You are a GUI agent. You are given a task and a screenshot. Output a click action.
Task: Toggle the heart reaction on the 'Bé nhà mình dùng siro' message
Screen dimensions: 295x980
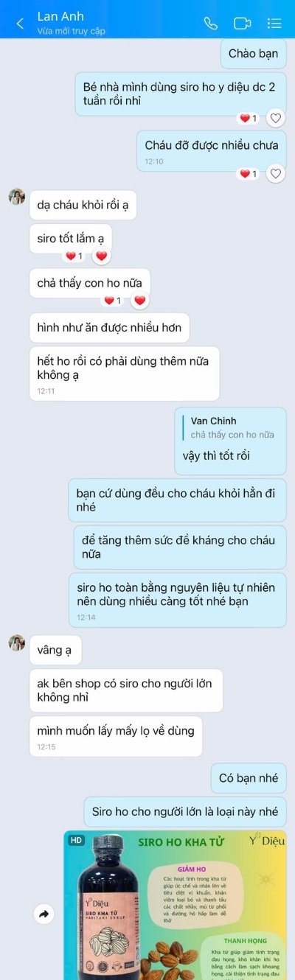pyautogui.click(x=275, y=118)
